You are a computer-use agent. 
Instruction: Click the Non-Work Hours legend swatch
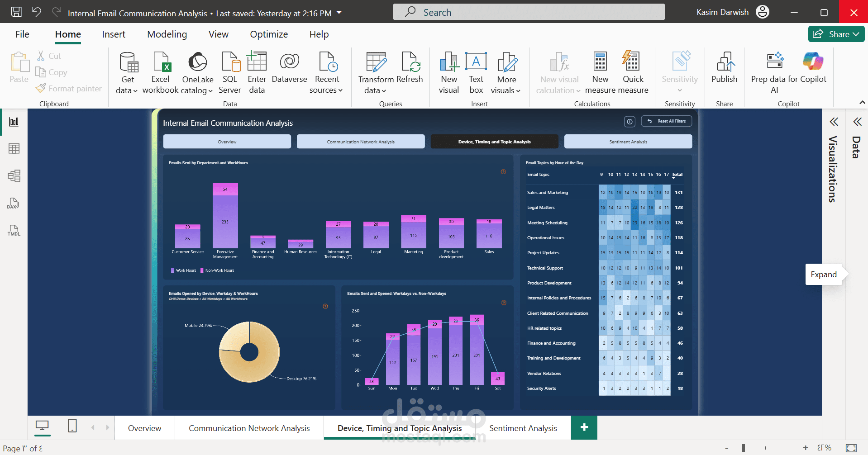[x=202, y=270]
